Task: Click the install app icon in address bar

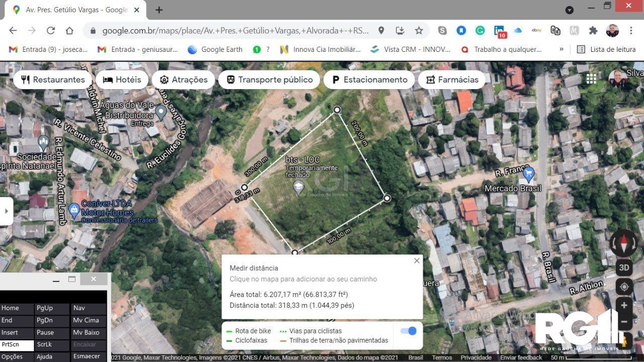Action: (x=400, y=31)
